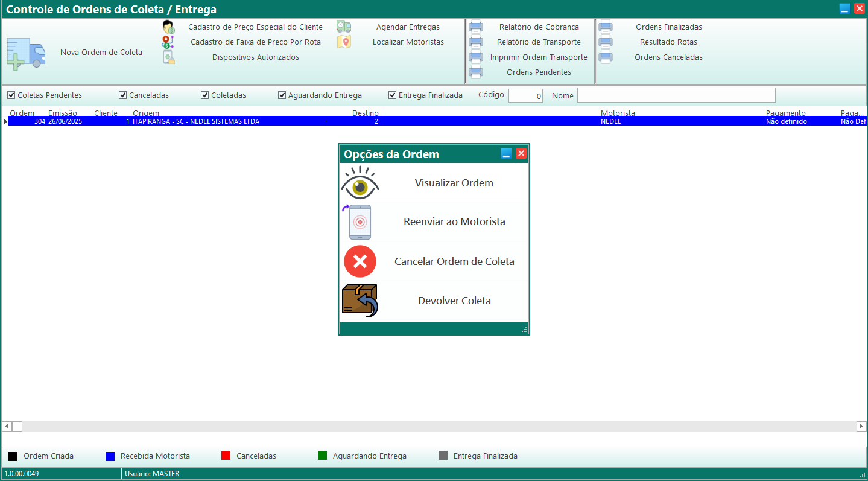Click the printer icon for Ordens Finalizadas
Viewport: 868px width, 481px height.
click(x=606, y=27)
